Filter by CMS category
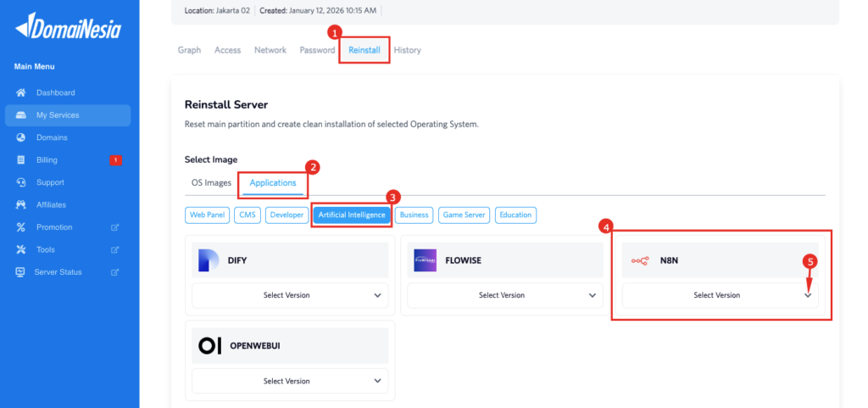Viewport: 868px width, 408px height. point(248,215)
